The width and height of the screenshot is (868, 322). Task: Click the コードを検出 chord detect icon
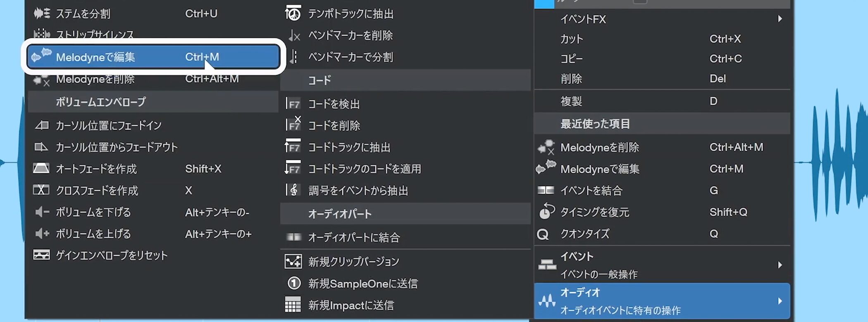293,104
